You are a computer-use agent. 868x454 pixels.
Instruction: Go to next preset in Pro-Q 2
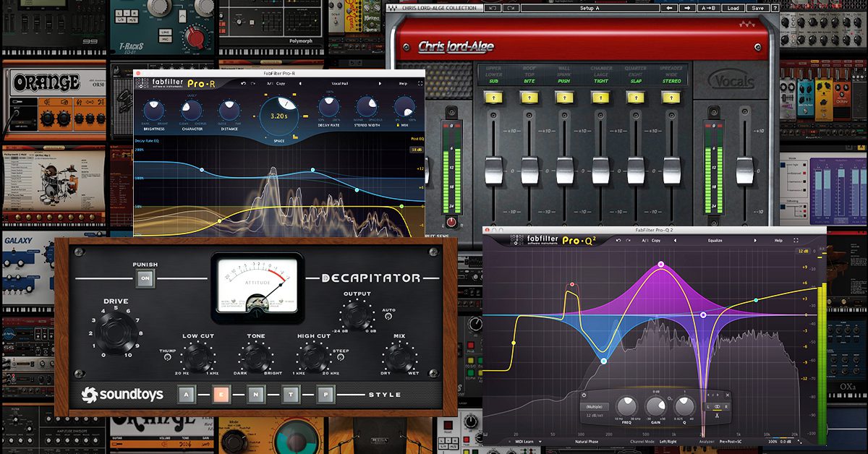pyautogui.click(x=755, y=240)
